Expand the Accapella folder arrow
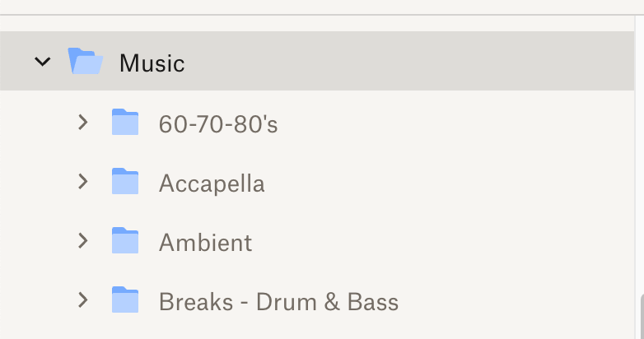 coord(82,182)
